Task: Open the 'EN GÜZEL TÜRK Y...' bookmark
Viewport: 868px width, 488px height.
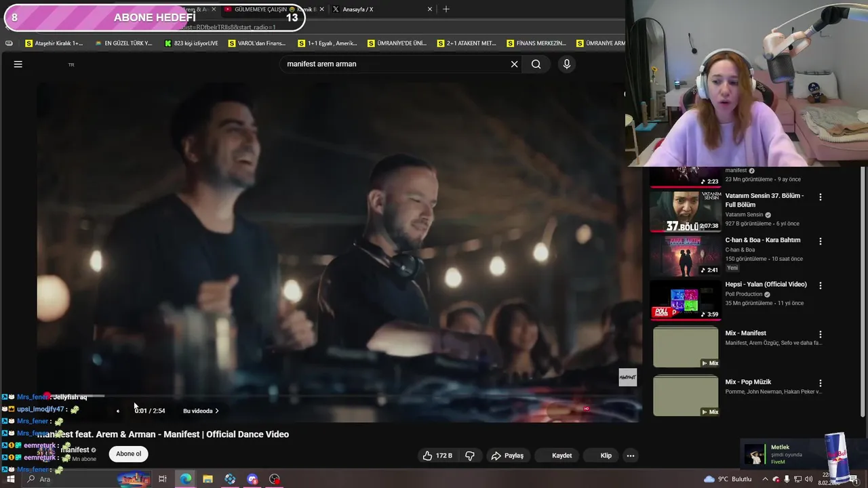Action: coord(123,43)
